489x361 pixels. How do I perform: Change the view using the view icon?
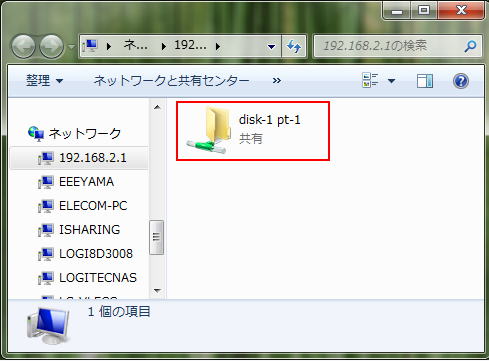(x=370, y=80)
